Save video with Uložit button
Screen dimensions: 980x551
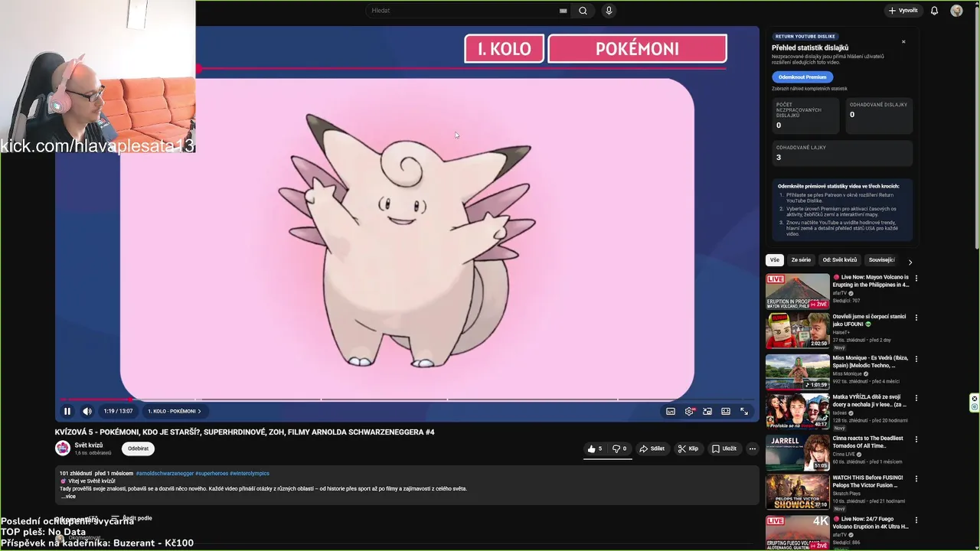tap(724, 448)
